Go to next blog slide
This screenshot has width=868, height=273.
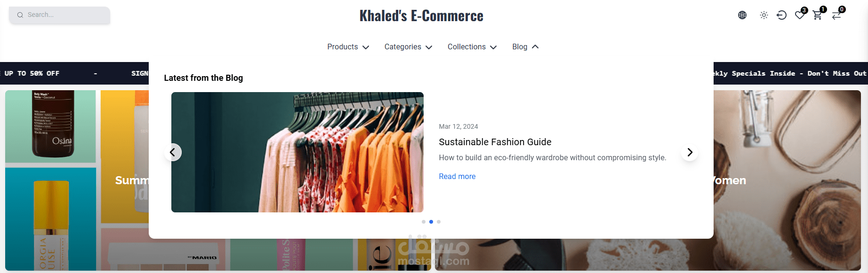(x=690, y=152)
